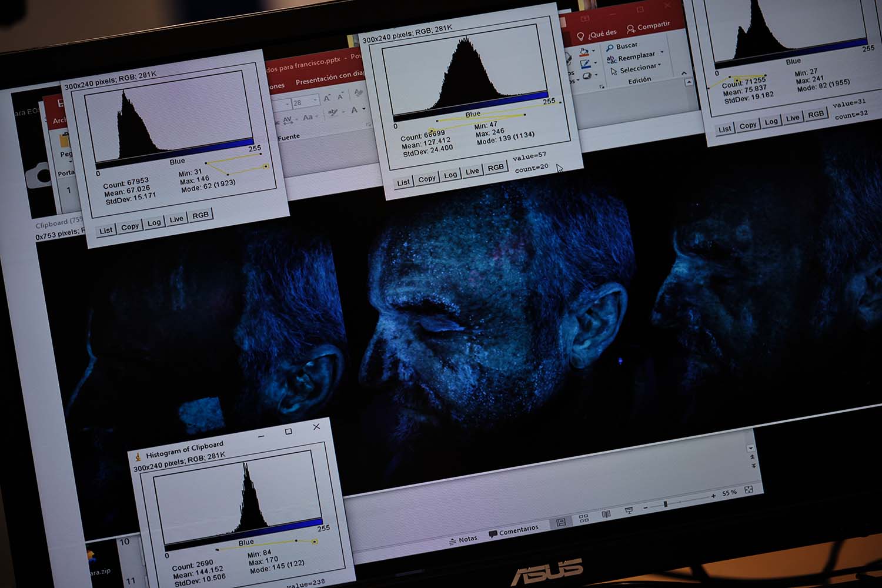Click the Buscar search icon in PowerPoint
Viewport: 882px width, 588px height.
point(610,48)
